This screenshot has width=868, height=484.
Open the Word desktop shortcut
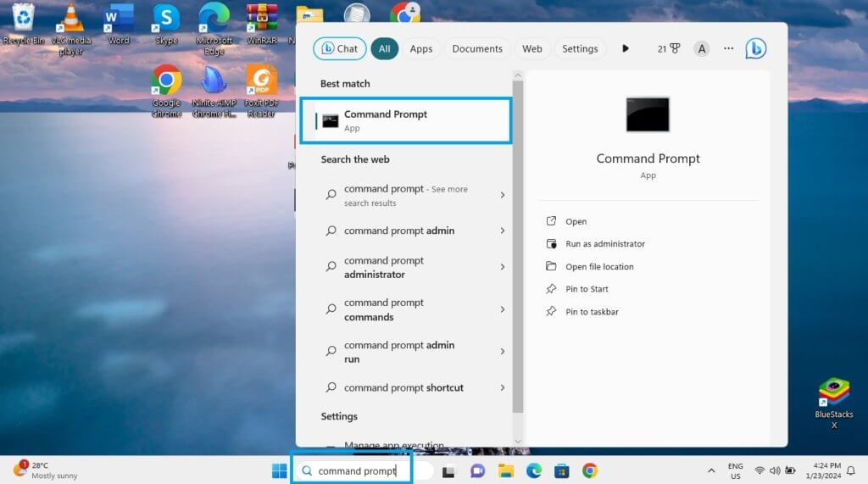119,25
